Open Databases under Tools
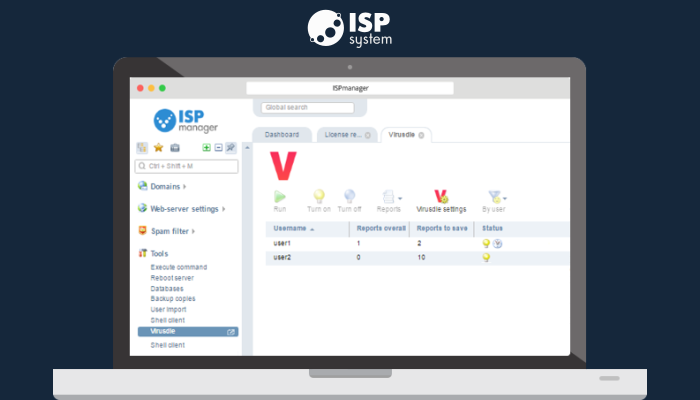700x400 pixels. click(167, 288)
